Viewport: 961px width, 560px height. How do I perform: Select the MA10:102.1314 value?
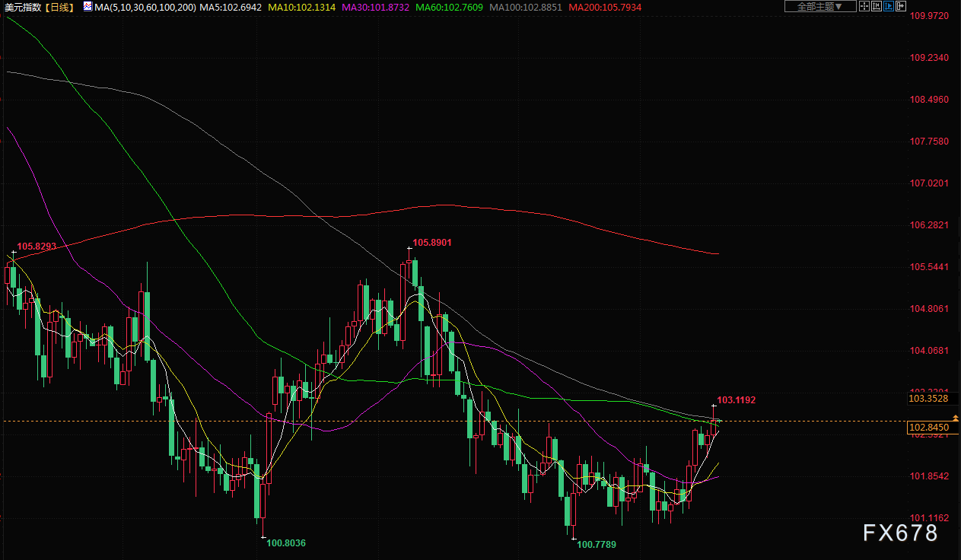(x=302, y=7)
